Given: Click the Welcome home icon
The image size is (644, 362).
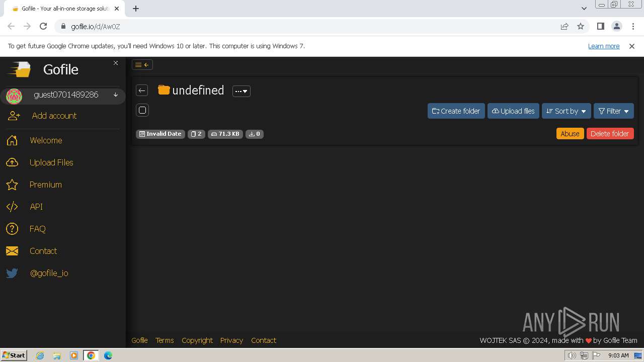Looking at the screenshot, I should click(12, 140).
